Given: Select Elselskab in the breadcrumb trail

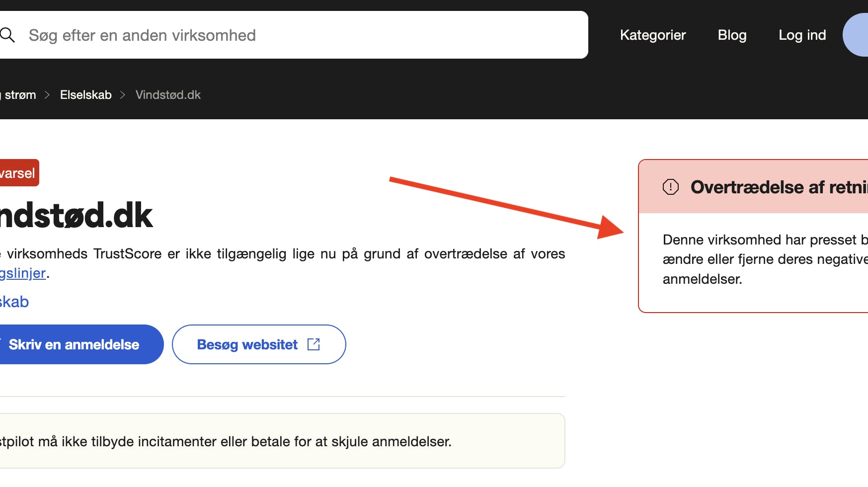Looking at the screenshot, I should pos(85,94).
